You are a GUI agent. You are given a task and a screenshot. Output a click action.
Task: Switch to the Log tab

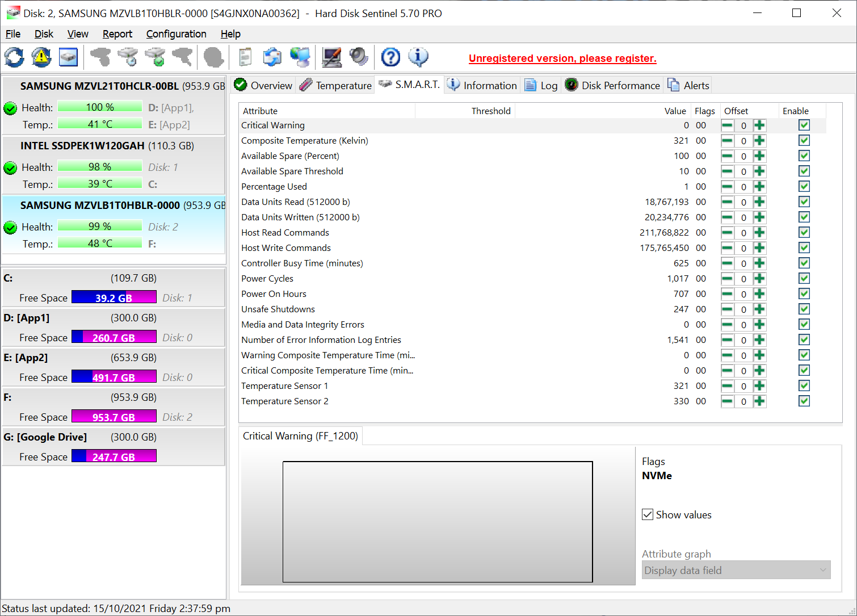[x=541, y=85]
